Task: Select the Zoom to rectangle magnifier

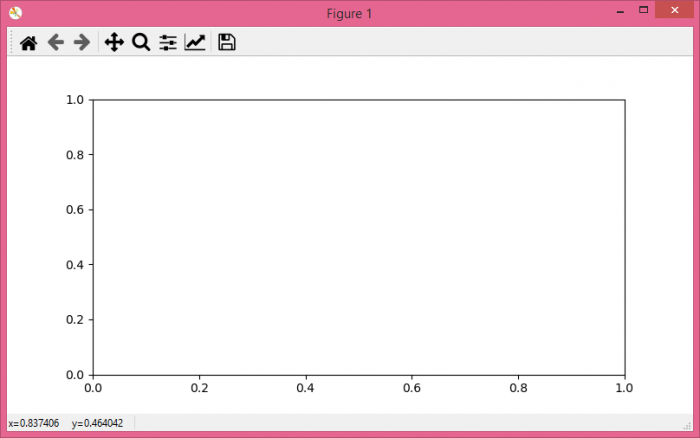Action: (x=141, y=42)
